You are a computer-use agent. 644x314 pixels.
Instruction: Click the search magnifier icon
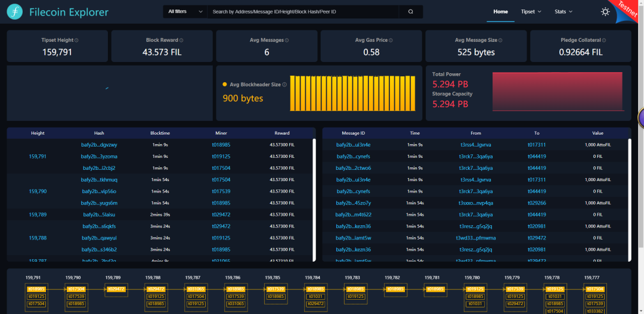click(x=411, y=12)
